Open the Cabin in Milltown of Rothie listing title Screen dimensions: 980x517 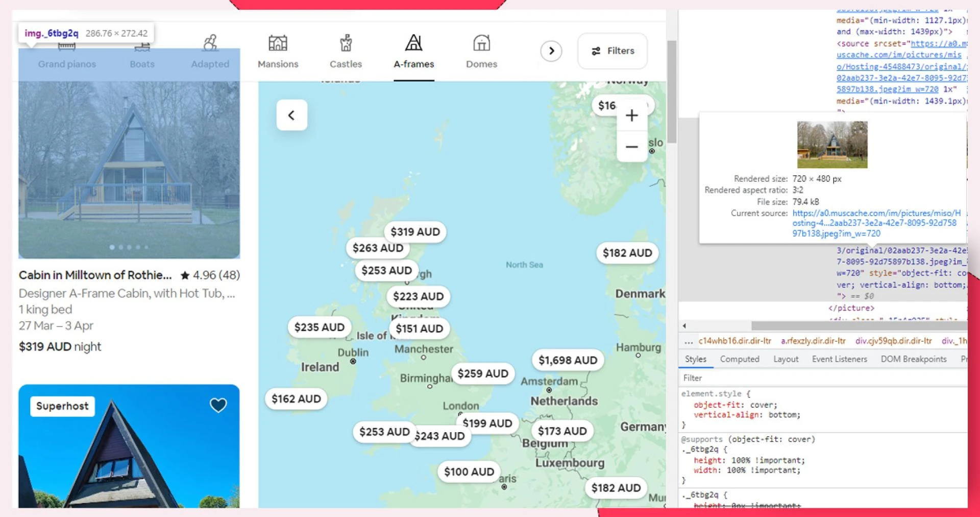click(95, 275)
